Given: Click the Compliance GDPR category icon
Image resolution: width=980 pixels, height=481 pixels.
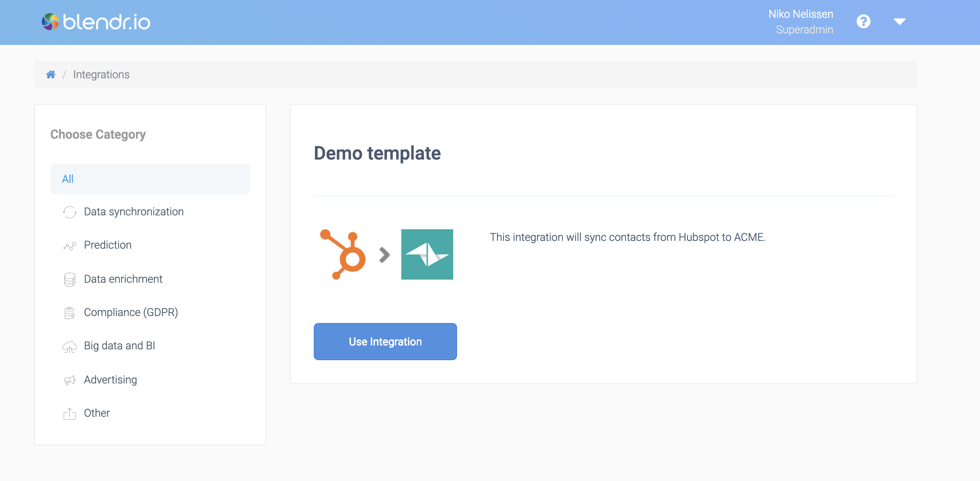Looking at the screenshot, I should coord(69,312).
